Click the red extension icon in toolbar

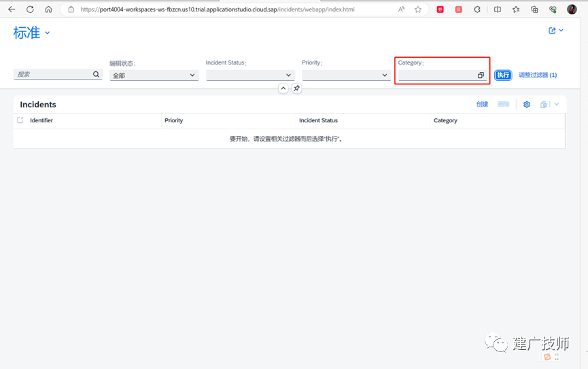click(440, 10)
